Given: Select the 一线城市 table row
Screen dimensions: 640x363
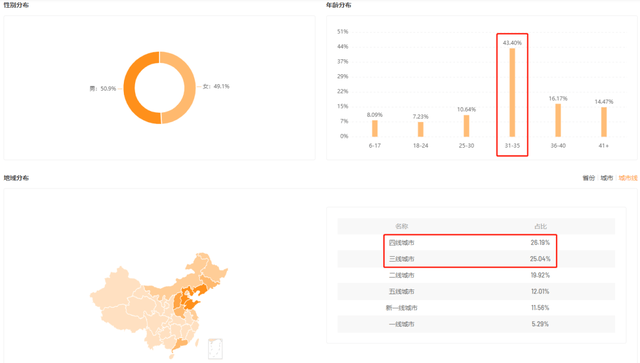Looking at the screenshot, I should (x=476, y=324).
